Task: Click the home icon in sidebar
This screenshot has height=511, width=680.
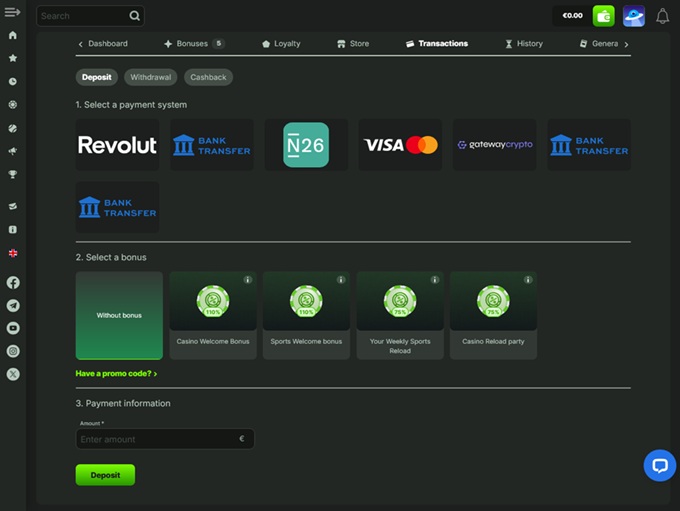Action: click(13, 35)
